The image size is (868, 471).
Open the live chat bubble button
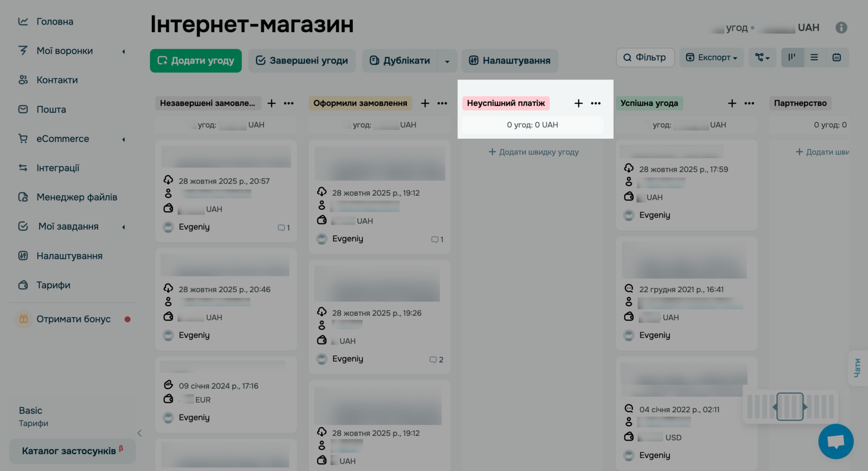pyautogui.click(x=835, y=442)
